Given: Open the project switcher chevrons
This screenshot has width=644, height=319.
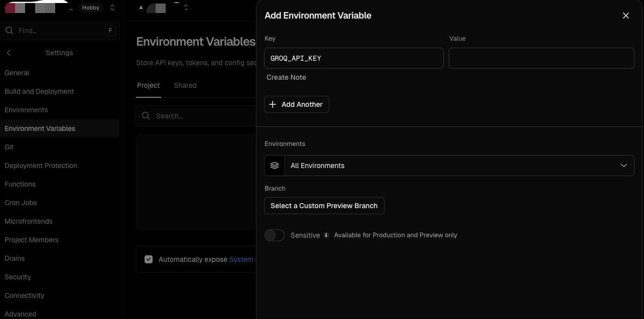Looking at the screenshot, I should (186, 8).
